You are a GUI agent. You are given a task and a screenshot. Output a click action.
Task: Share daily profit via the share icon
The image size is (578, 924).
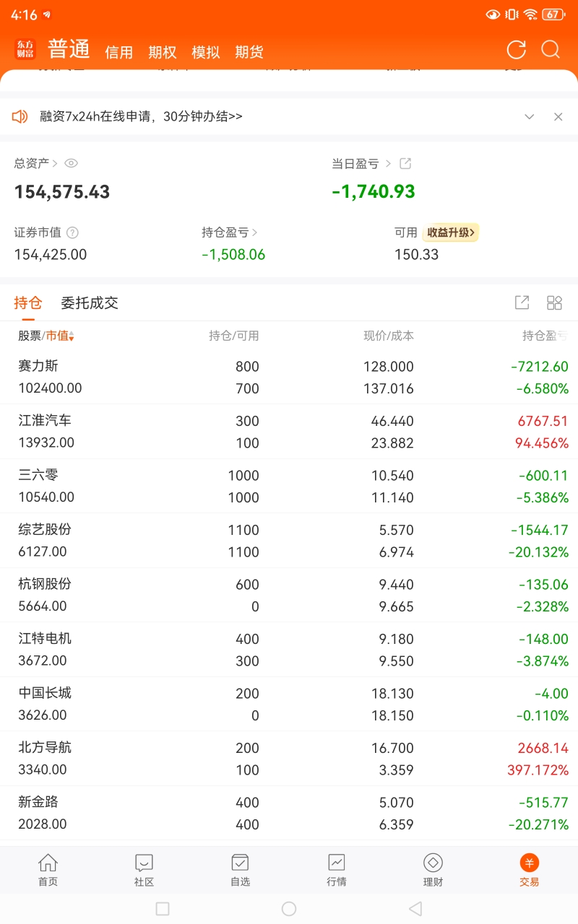coord(405,164)
